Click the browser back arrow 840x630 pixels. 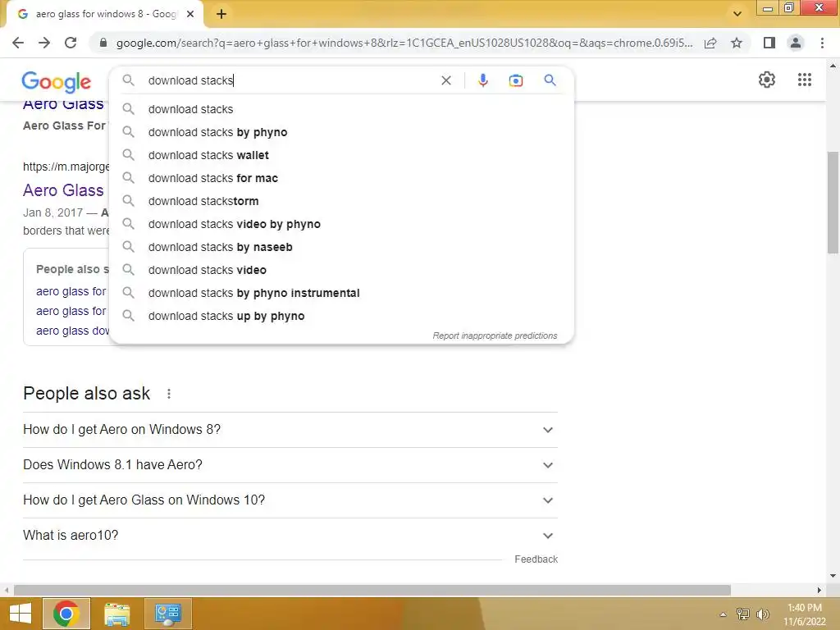tap(18, 43)
